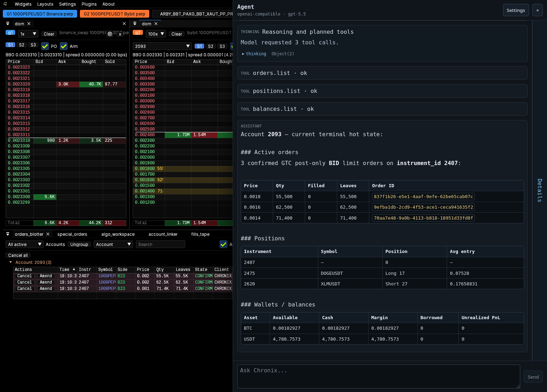Open the 2093 account dropdown

tap(162, 46)
